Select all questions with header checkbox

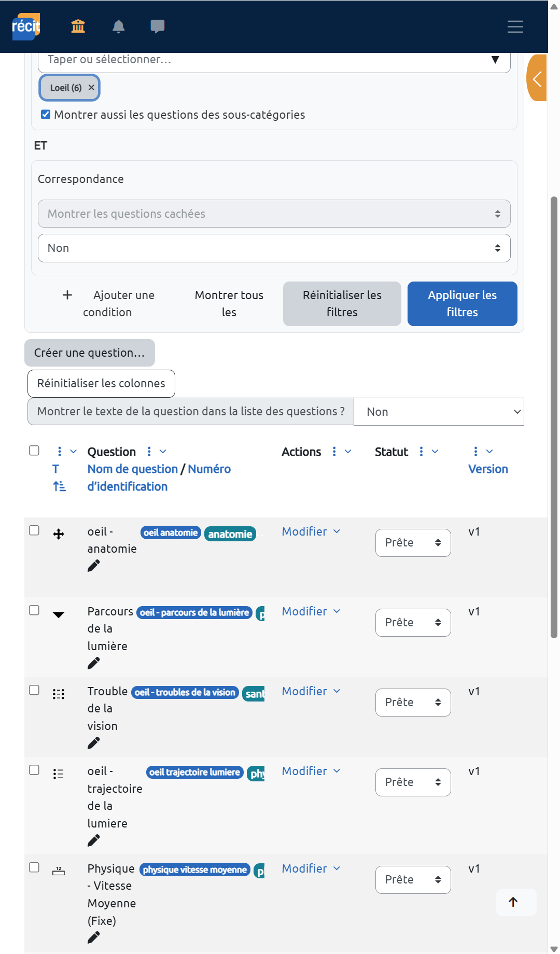tap(34, 451)
